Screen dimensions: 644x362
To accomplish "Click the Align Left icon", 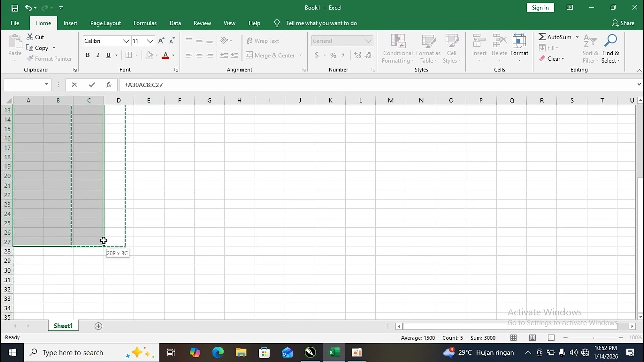I will click(189, 55).
